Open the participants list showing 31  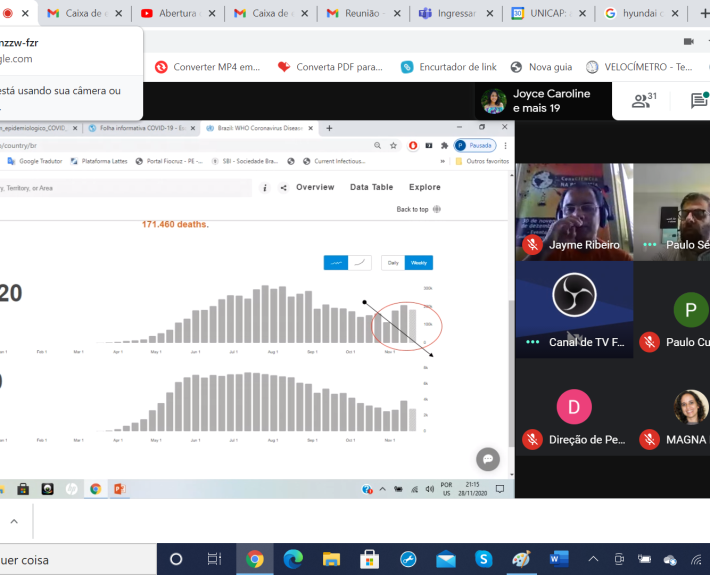coord(643,101)
